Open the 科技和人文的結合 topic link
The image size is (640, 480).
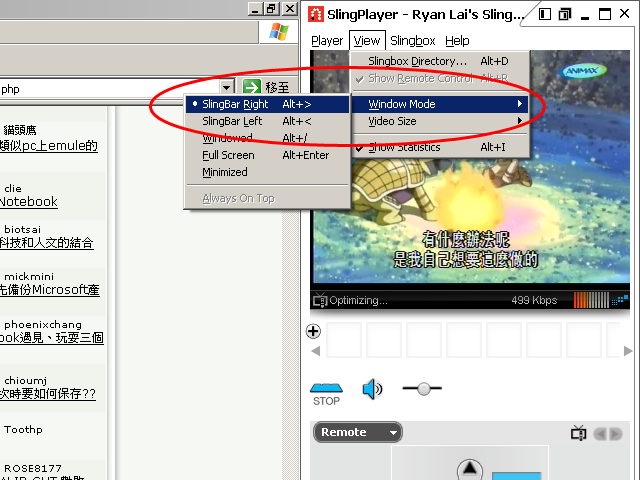pos(47,243)
